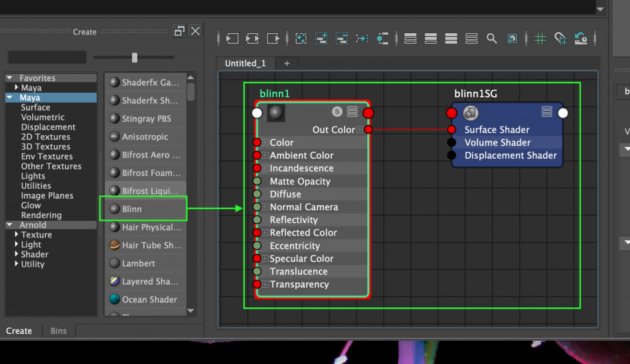Image resolution: width=630 pixels, height=364 pixels.
Task: Adjust the swatch size slider in Create panel
Action: click(x=134, y=57)
